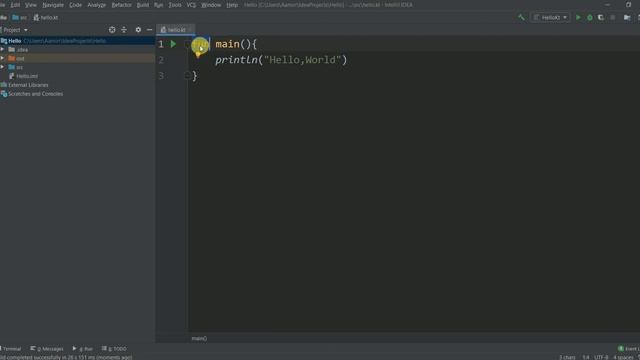Click the src breadcrumb in navigation bar
The image size is (640, 360).
tap(20, 18)
